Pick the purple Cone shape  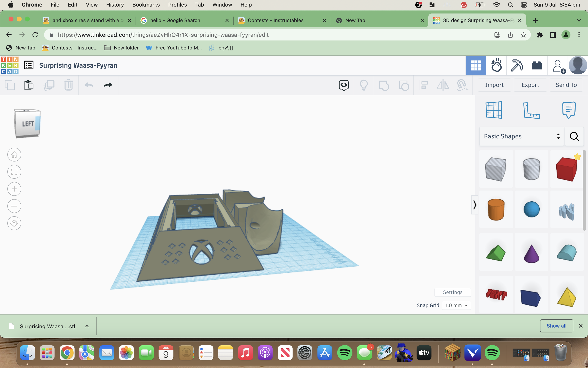[x=531, y=253]
